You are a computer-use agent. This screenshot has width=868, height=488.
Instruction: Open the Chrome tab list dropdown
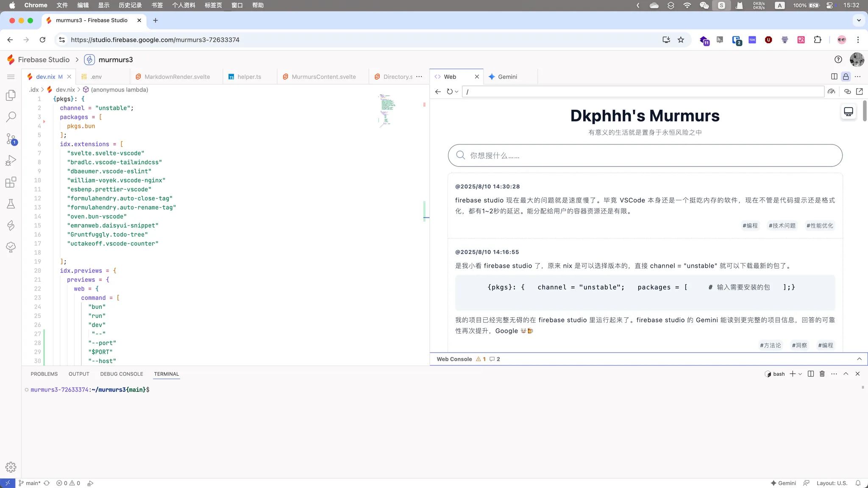859,20
